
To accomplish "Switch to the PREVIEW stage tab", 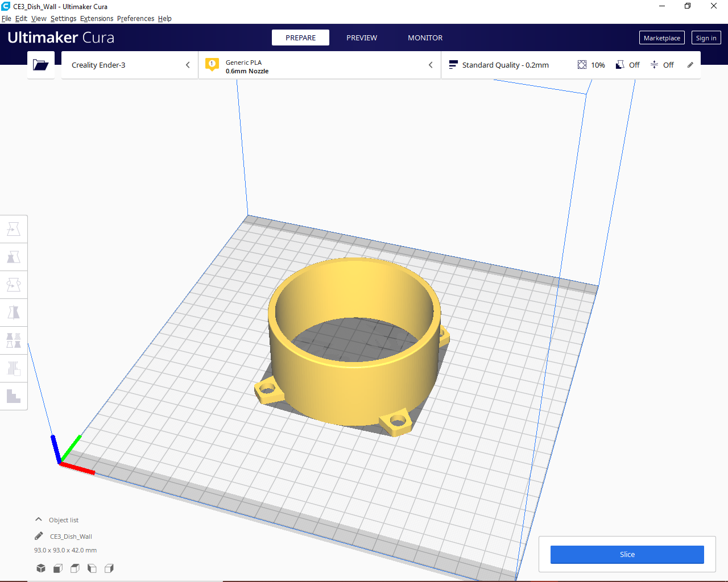I will pos(362,38).
